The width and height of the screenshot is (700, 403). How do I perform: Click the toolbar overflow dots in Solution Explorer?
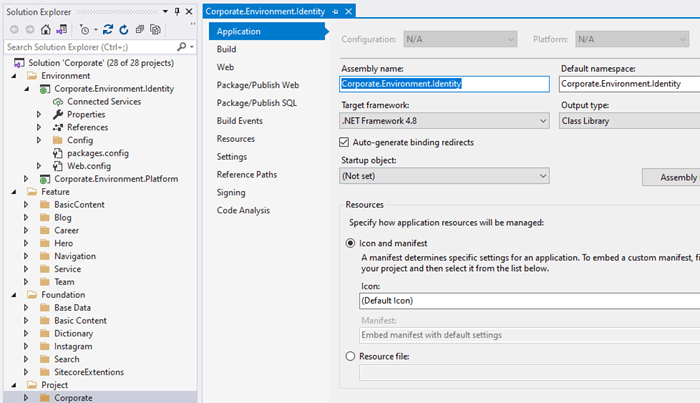193,24
